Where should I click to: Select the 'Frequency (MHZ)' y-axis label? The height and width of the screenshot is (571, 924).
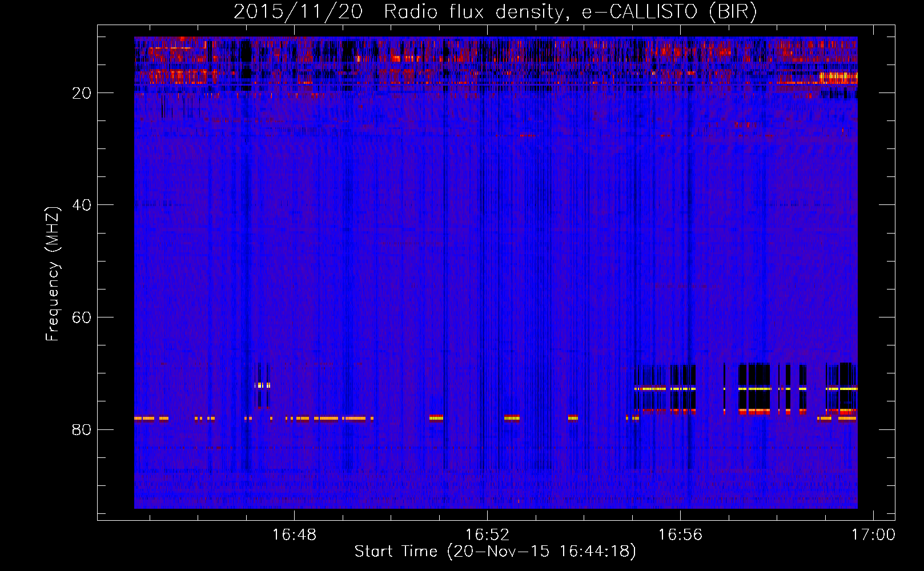pyautogui.click(x=53, y=274)
